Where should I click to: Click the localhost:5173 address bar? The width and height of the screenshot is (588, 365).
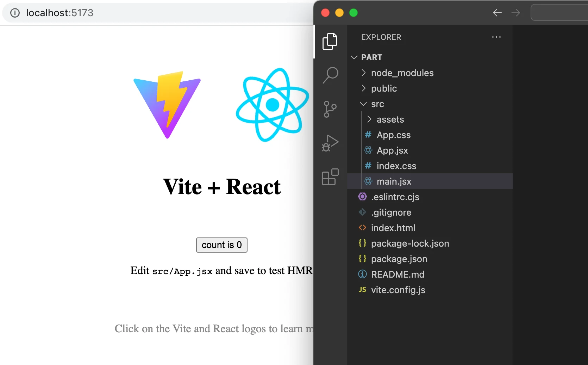click(x=158, y=13)
